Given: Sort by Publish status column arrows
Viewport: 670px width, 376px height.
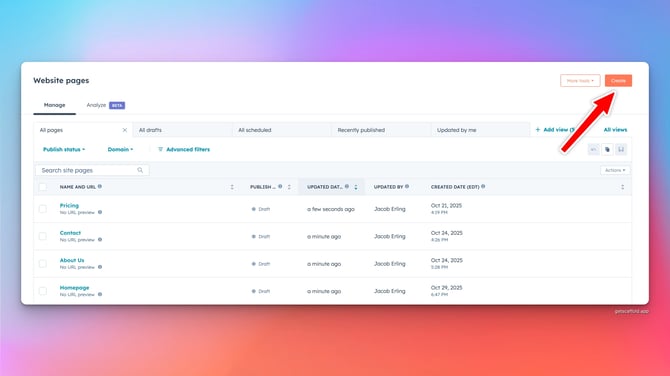Looking at the screenshot, I should click(289, 187).
